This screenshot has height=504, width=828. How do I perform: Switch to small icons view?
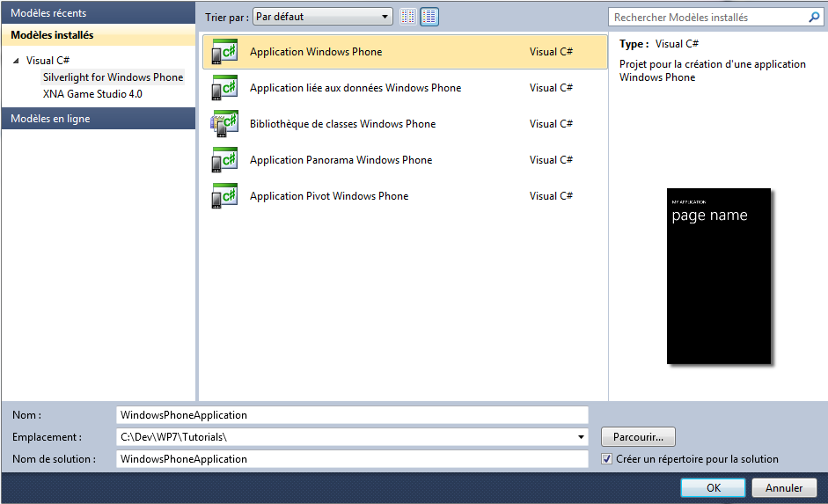point(408,17)
